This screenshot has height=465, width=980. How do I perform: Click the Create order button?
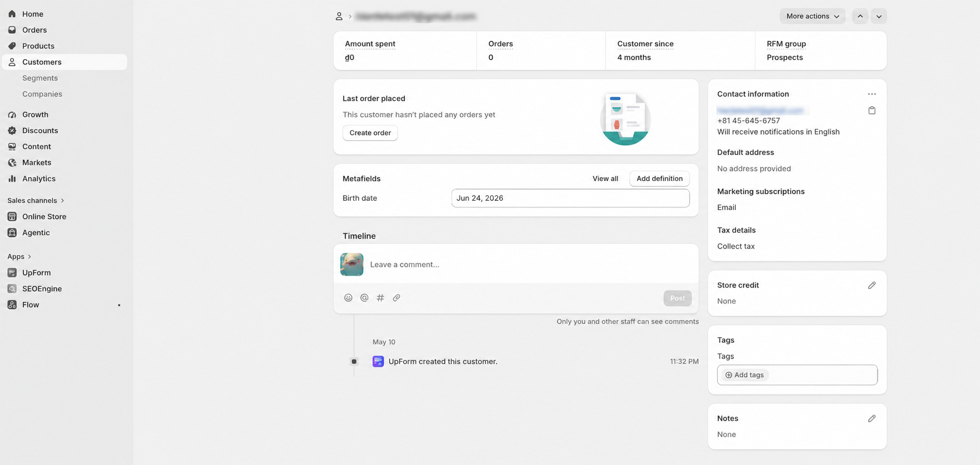[x=370, y=133]
